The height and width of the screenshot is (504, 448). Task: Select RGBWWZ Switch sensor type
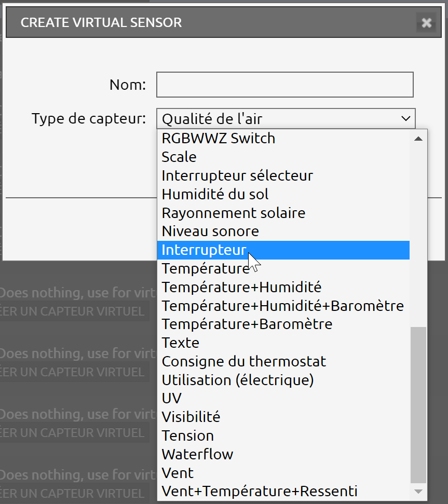coord(218,138)
